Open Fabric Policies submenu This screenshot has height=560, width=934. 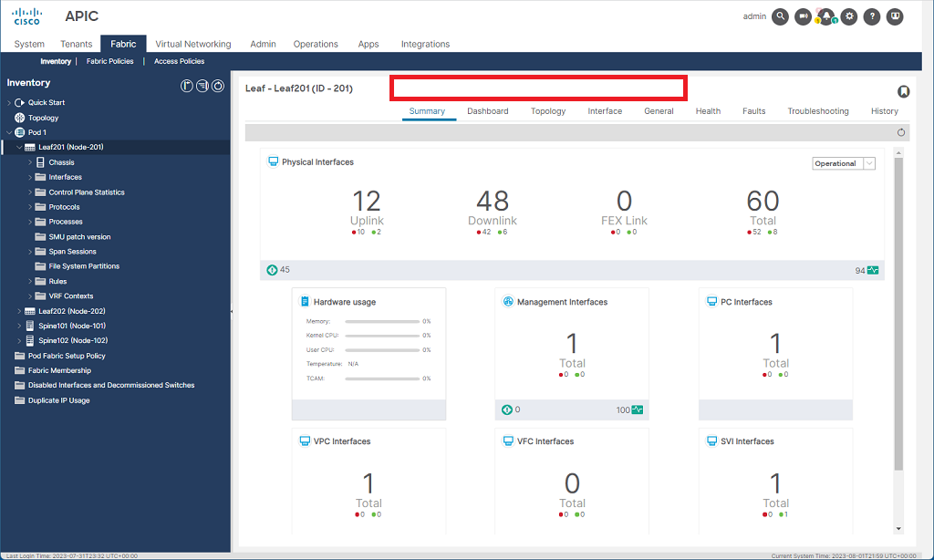[x=109, y=61]
